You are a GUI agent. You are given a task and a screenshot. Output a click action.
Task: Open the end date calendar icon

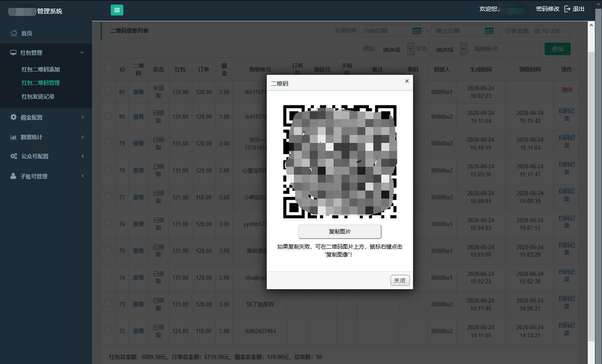(x=489, y=31)
